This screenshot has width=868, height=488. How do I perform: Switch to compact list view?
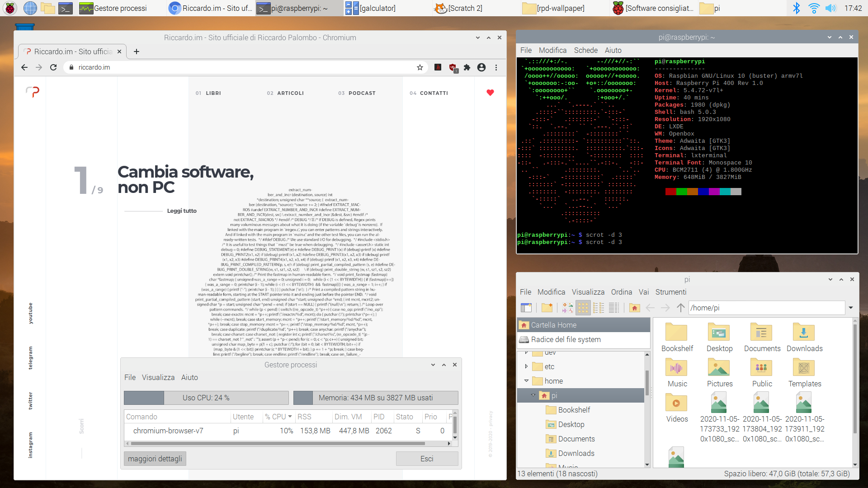pyautogui.click(x=599, y=308)
